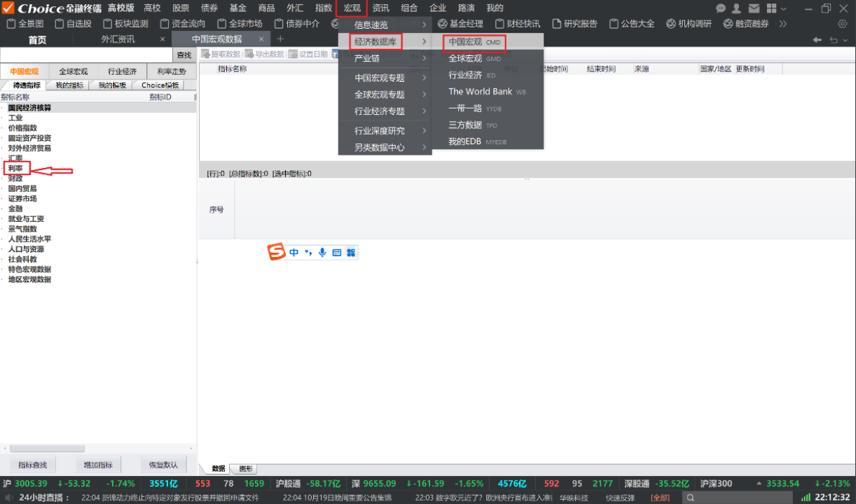This screenshot has height=504, width=856.
Task: Select the Choice模板 subtab
Action: (160, 85)
